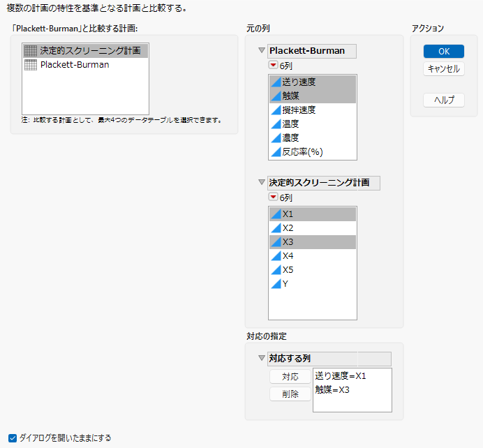Click continuous icon beside X5
The height and width of the screenshot is (448, 483).
click(x=276, y=270)
